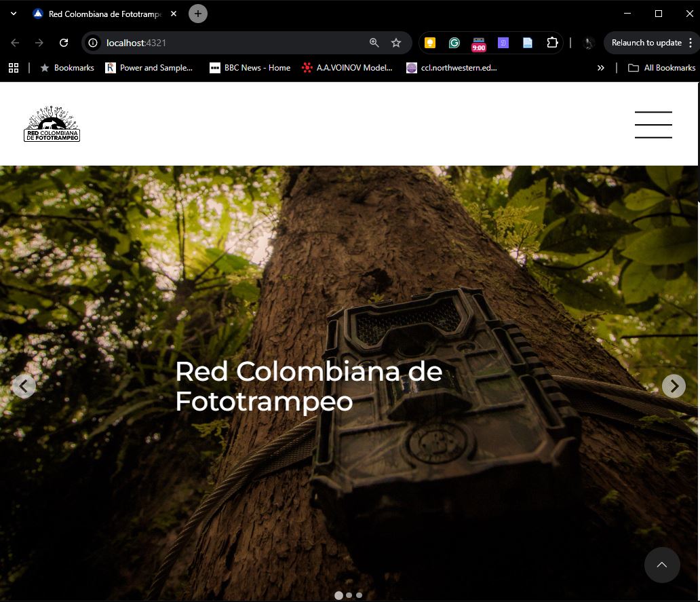Open the apps grid icon in bookmarks bar
Screen dimensions: 700x602
click(14, 68)
